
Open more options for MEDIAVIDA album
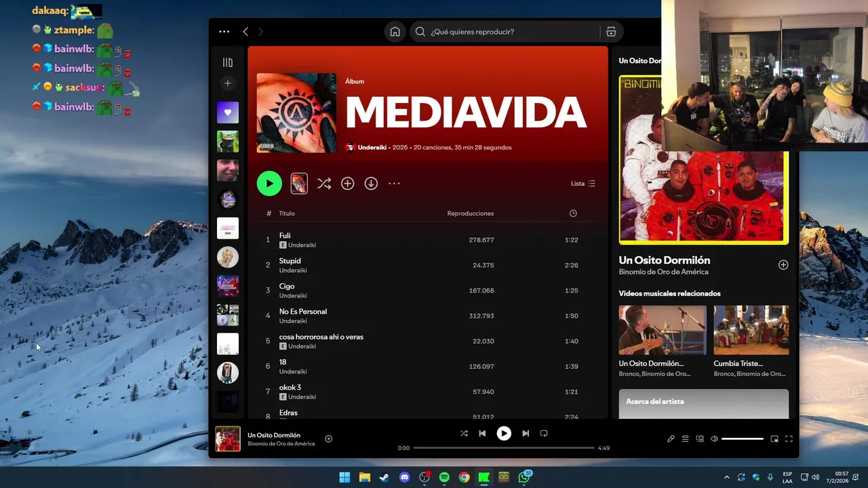(394, 183)
